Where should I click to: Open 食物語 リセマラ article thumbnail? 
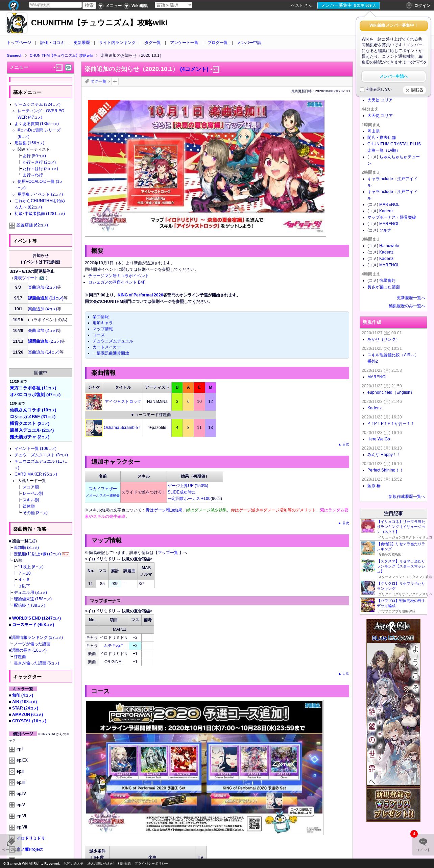(x=368, y=549)
